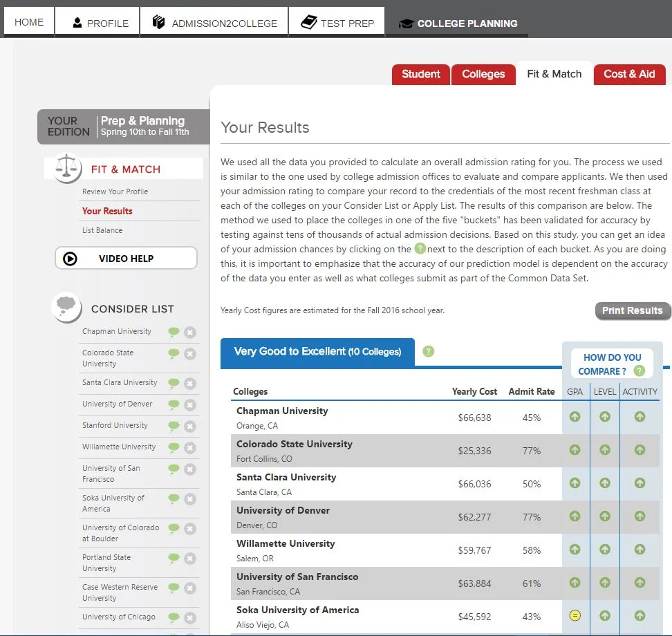Open the VIDEO HELP button
The height and width of the screenshot is (636, 672).
click(126, 259)
